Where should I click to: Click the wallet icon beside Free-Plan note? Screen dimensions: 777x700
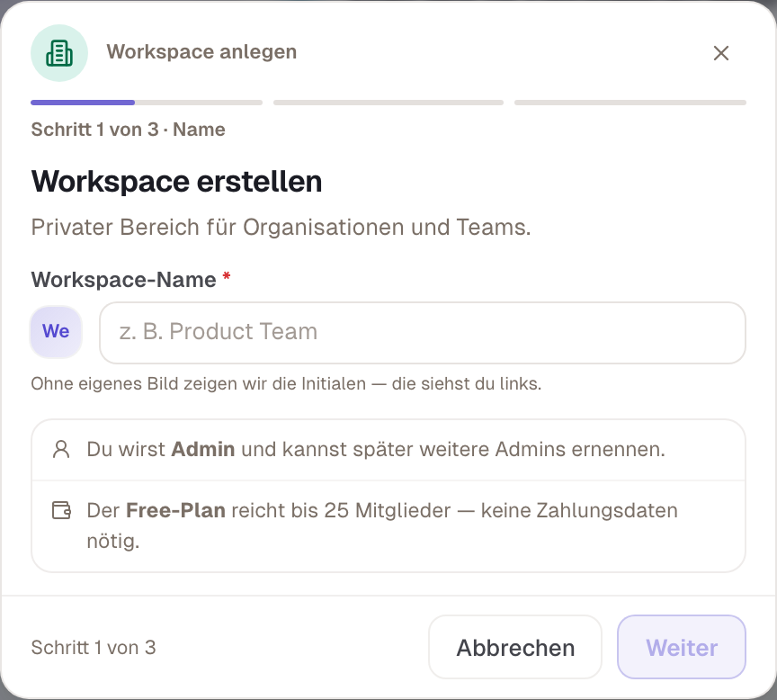click(61, 510)
